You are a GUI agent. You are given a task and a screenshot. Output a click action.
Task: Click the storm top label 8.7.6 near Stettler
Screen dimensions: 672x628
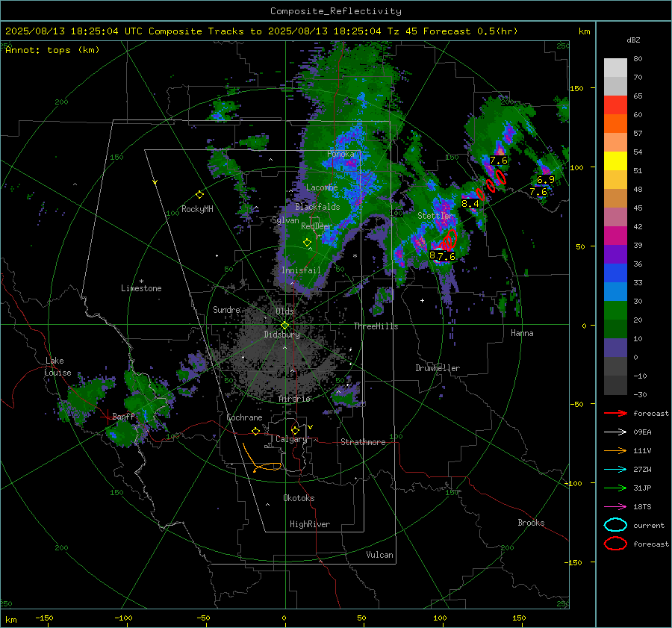coord(442,256)
